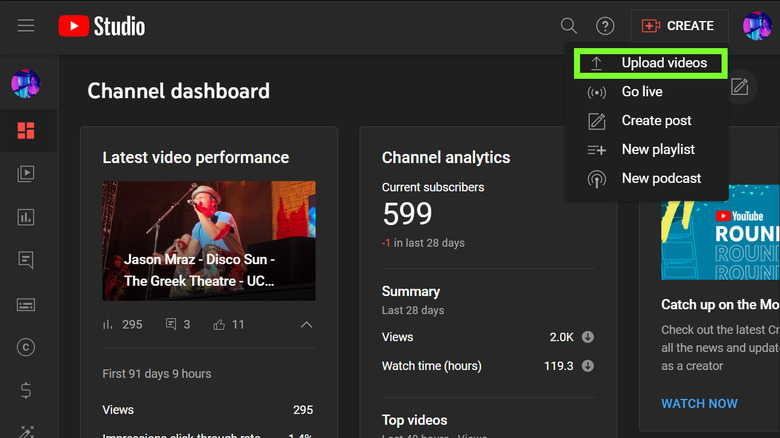Open the Earn dollar sign icon

26,391
